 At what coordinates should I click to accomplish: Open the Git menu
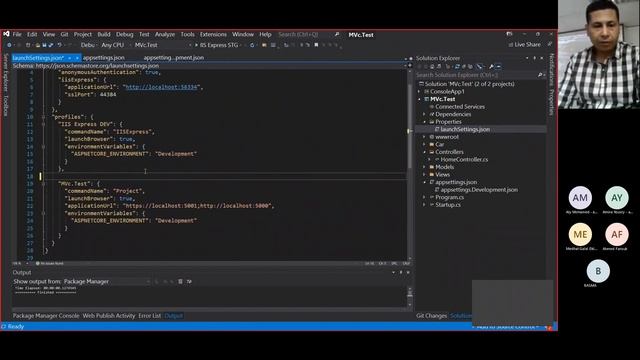64,34
